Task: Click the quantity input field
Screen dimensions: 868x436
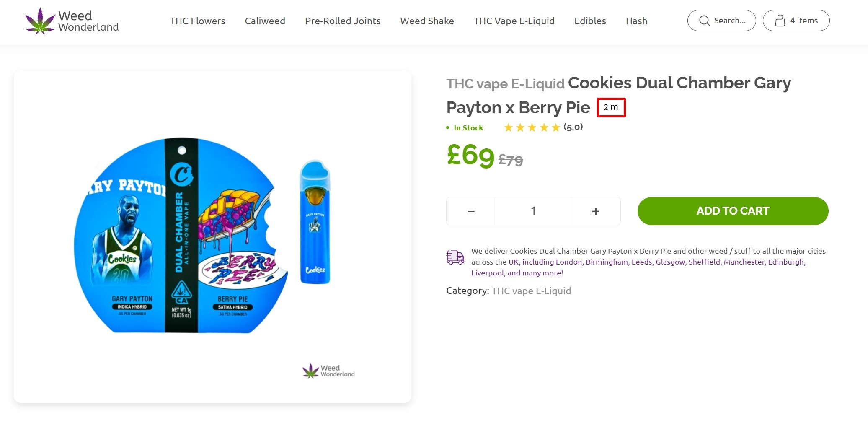Action: (x=533, y=211)
